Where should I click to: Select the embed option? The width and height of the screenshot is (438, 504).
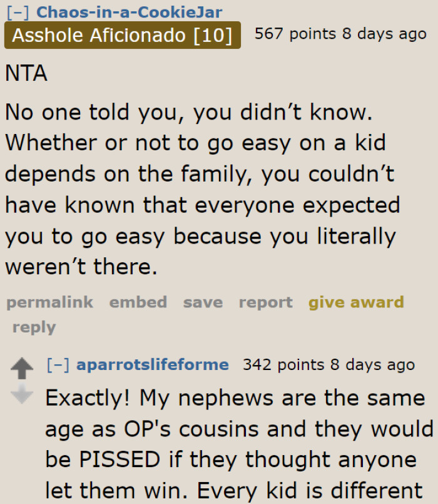point(138,302)
